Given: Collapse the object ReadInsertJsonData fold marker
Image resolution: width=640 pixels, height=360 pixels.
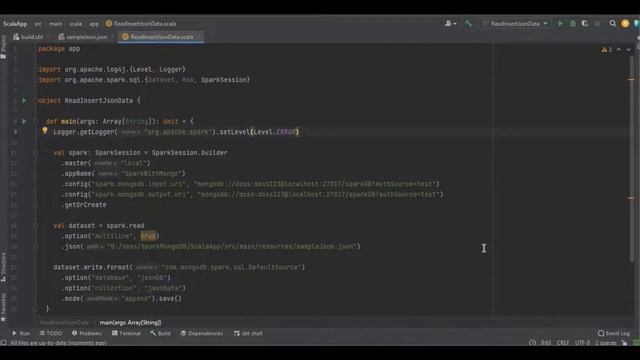Looking at the screenshot, I should 36,100.
